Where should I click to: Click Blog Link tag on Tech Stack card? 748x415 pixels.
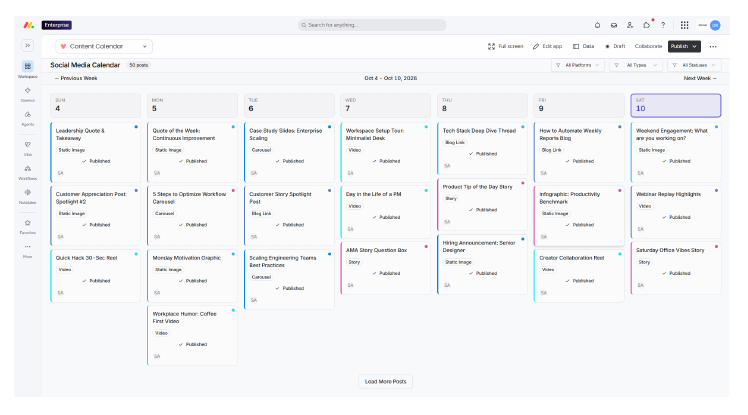[x=455, y=142]
